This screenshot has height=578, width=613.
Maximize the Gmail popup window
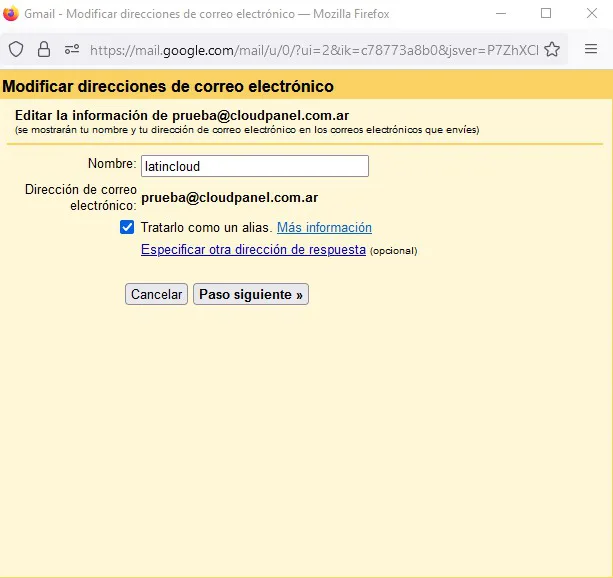point(546,14)
